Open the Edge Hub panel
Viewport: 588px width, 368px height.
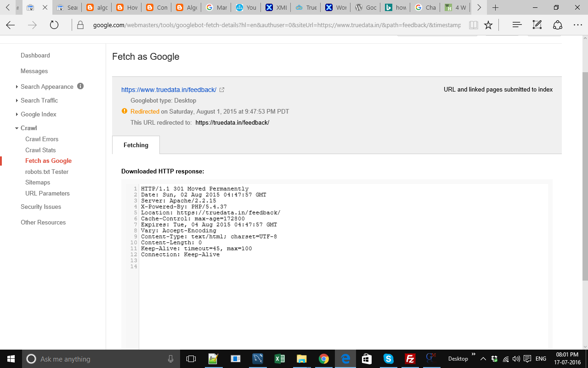(x=517, y=25)
